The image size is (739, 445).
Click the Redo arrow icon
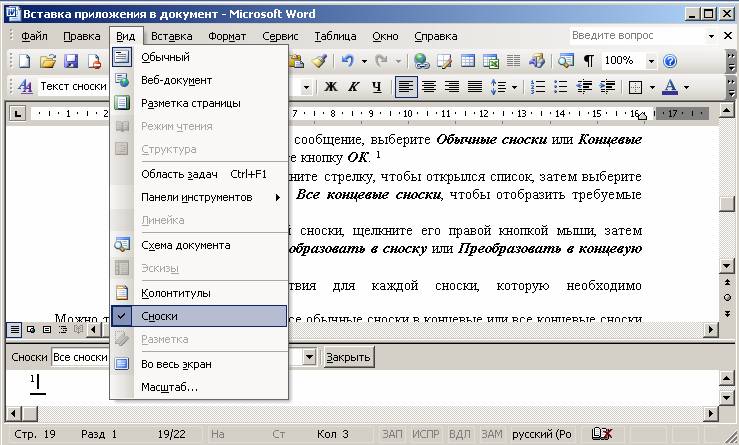[382, 61]
